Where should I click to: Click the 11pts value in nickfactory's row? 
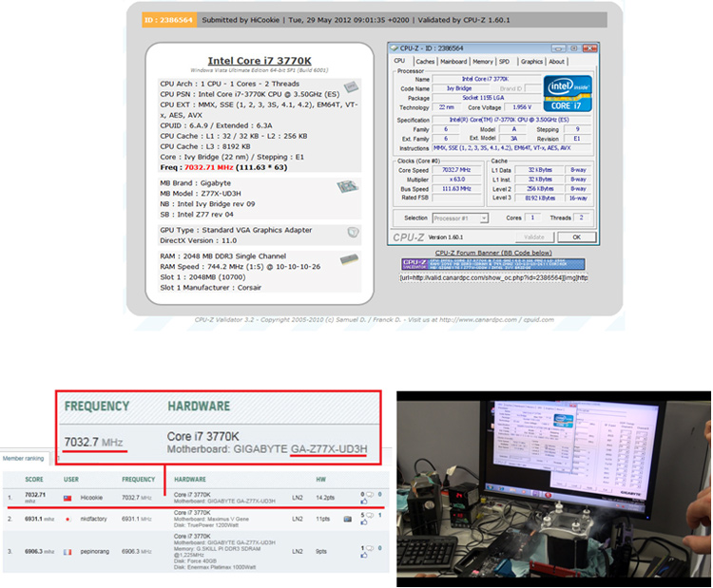[x=323, y=519]
